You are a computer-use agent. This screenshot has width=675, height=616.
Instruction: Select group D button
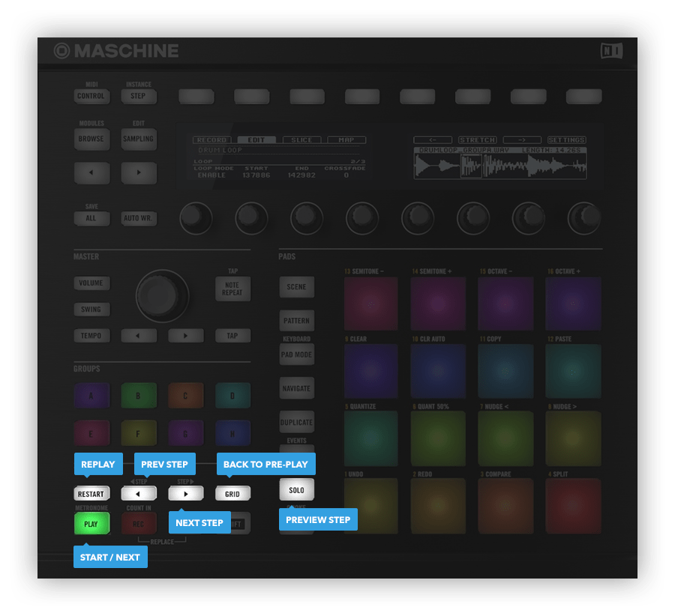tap(232, 396)
